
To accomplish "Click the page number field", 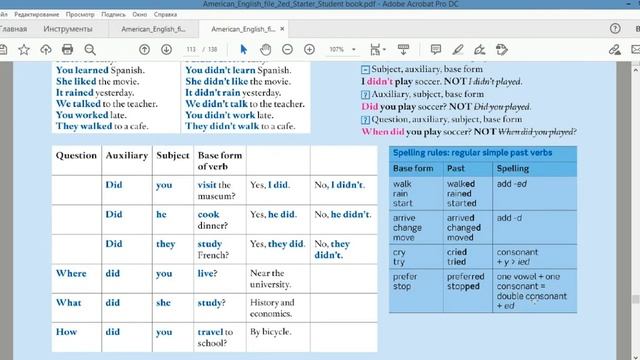I will click(x=191, y=49).
